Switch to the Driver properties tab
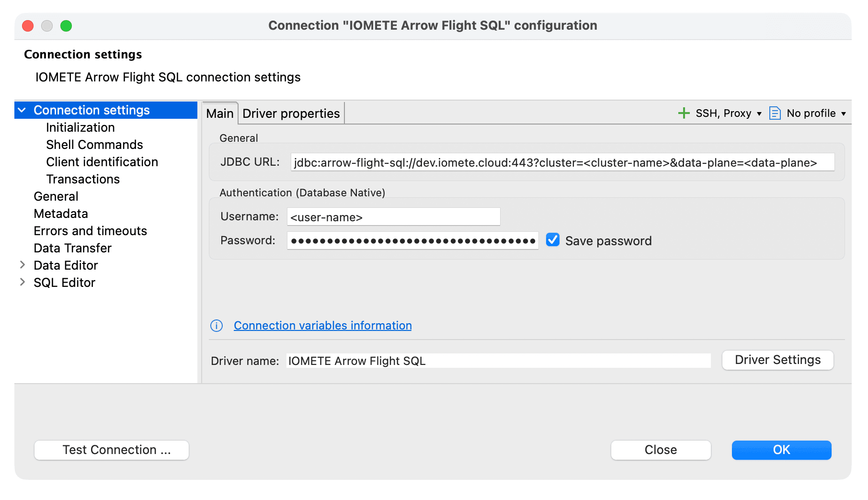Screen dimensions: 868x500 pos(291,114)
